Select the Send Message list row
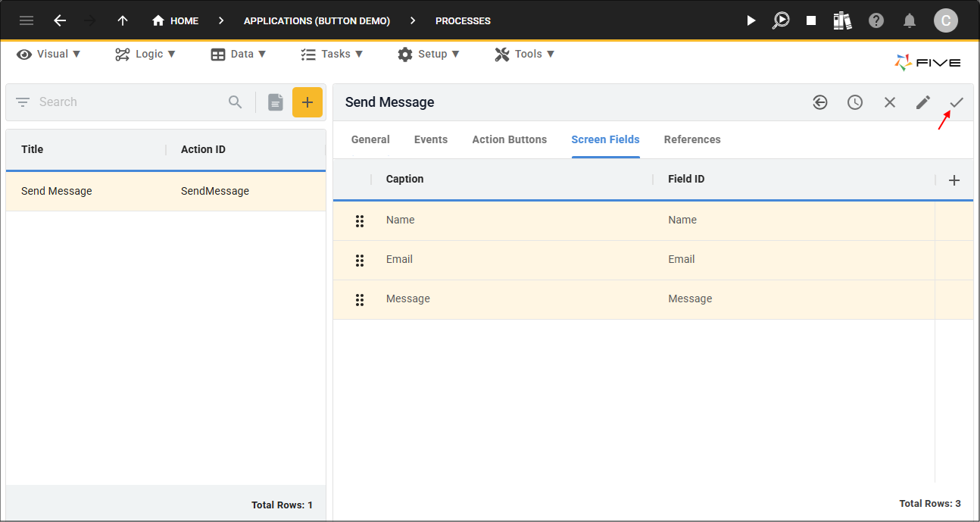The height and width of the screenshot is (522, 980). (166, 191)
